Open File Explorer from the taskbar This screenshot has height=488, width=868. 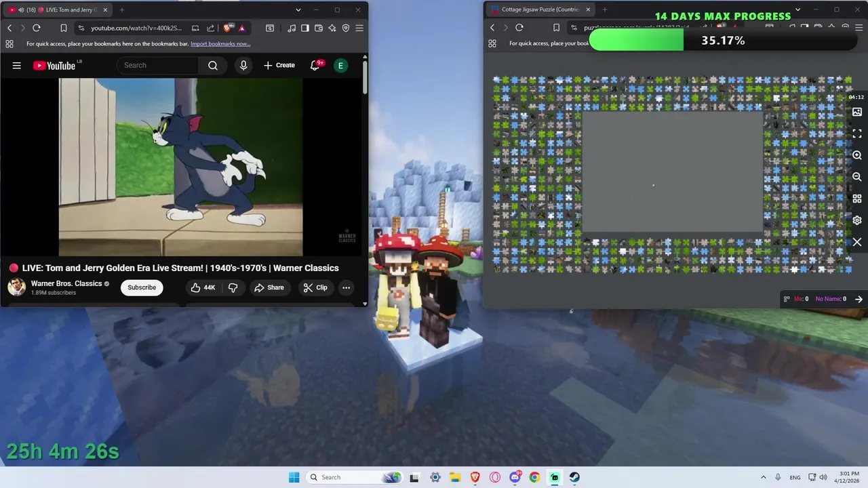point(455,477)
